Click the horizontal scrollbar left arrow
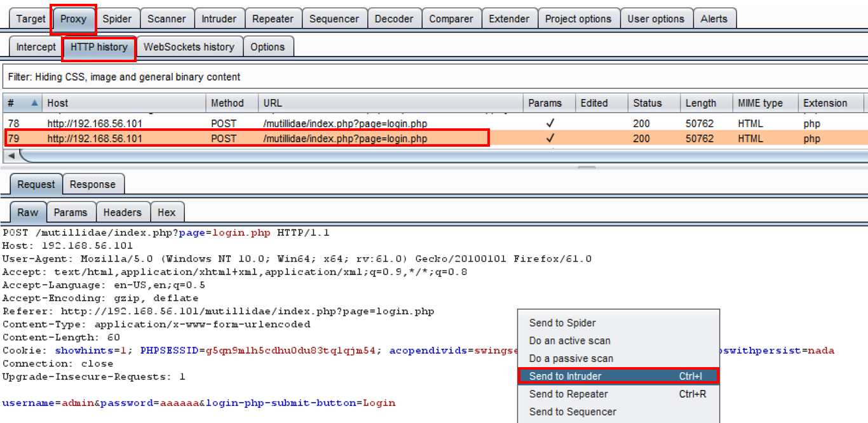Viewport: 868px width, 423px height. (x=11, y=156)
